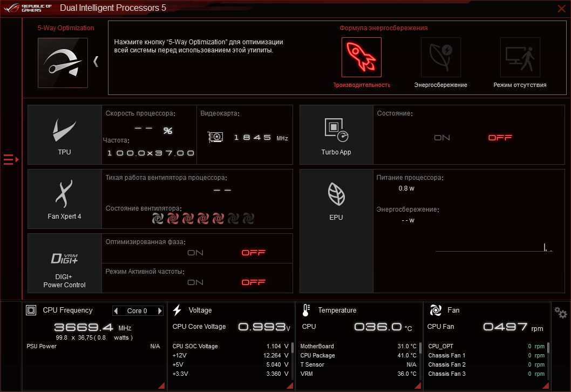
Task: Click the CPU_OPT fan row
Action: pos(486,346)
